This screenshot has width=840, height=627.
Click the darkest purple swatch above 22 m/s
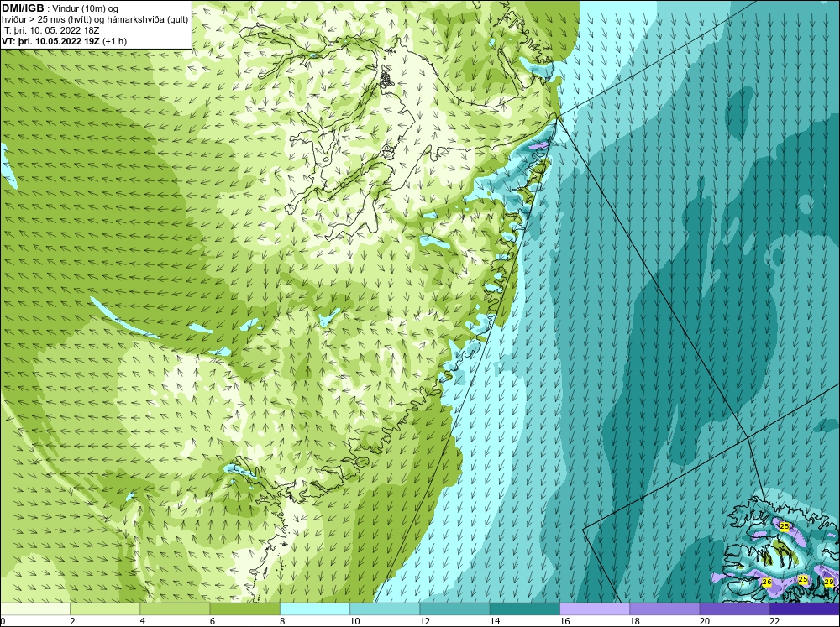pyautogui.click(x=805, y=609)
